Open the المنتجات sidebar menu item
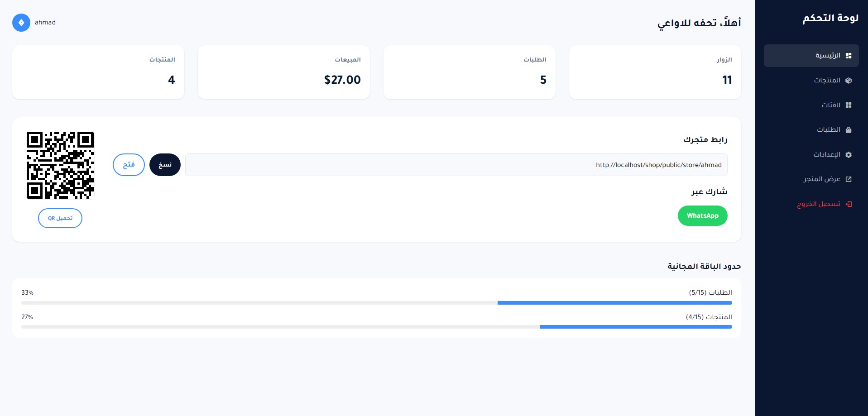The height and width of the screenshot is (416, 868). [827, 81]
